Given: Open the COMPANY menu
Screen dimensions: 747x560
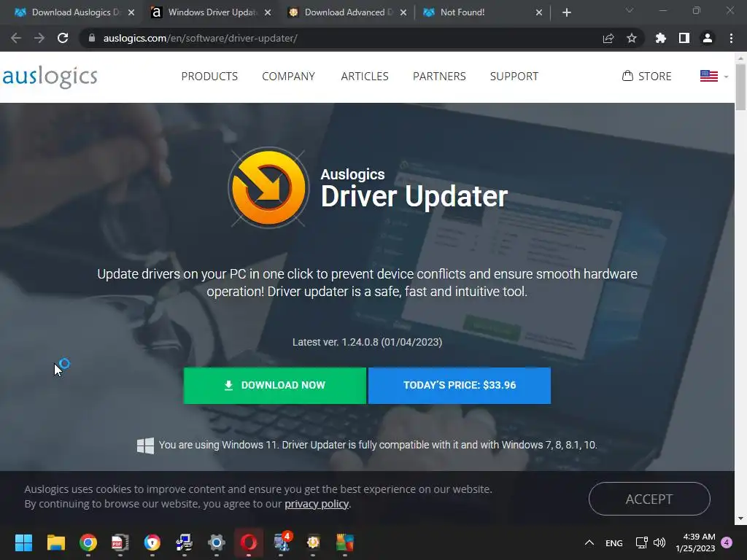Looking at the screenshot, I should point(288,76).
